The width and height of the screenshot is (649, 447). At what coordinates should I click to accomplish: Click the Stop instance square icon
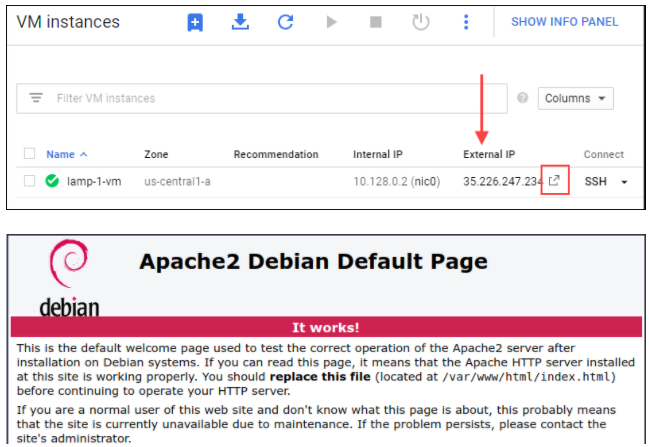point(376,22)
